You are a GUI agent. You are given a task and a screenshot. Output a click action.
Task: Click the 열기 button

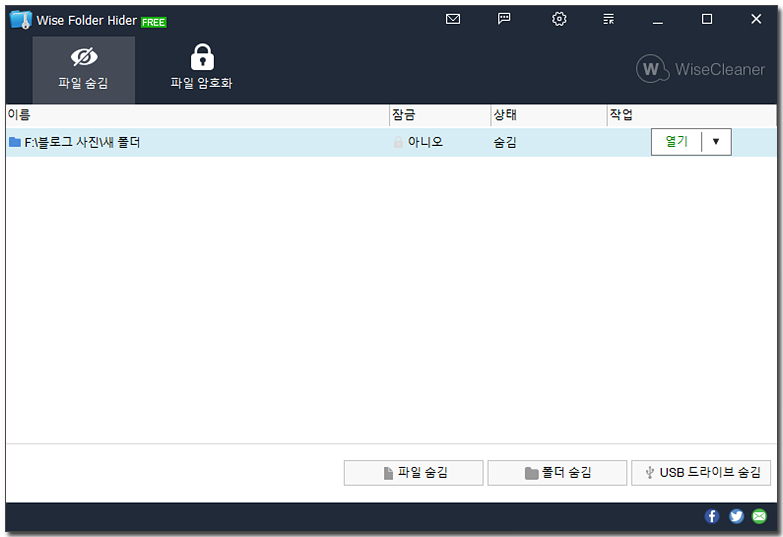point(676,142)
